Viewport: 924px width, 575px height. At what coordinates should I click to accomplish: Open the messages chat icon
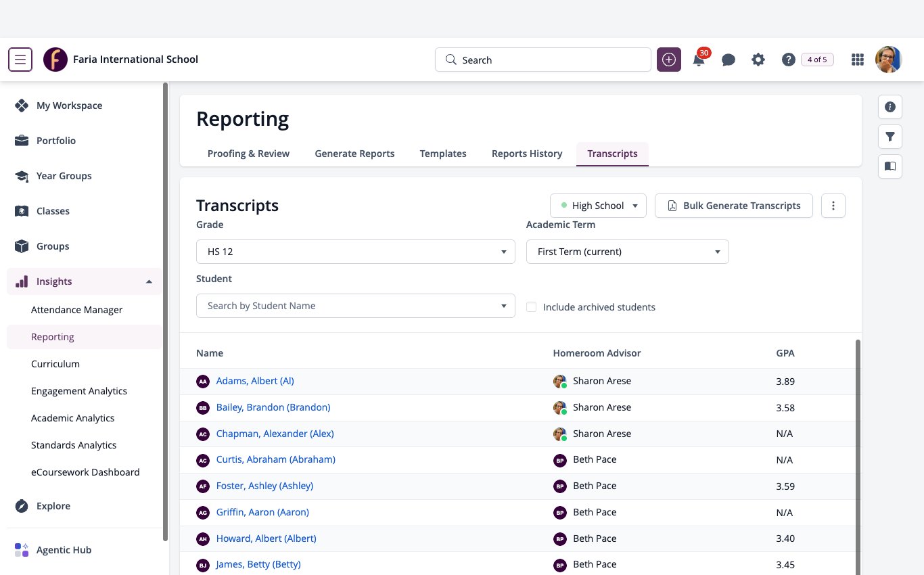click(729, 60)
